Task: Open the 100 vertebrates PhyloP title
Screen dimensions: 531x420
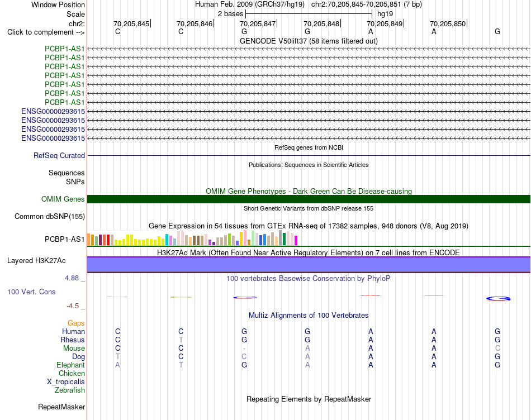Action: point(309,279)
